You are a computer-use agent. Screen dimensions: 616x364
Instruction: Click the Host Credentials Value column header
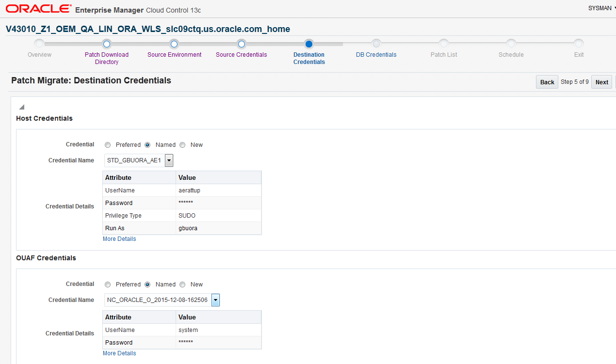coord(219,177)
